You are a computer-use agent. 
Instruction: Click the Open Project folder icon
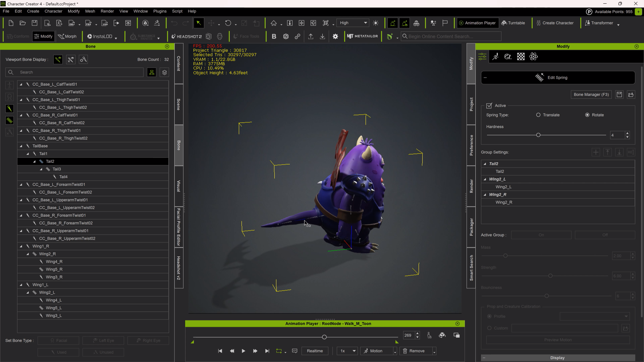coord(22,23)
